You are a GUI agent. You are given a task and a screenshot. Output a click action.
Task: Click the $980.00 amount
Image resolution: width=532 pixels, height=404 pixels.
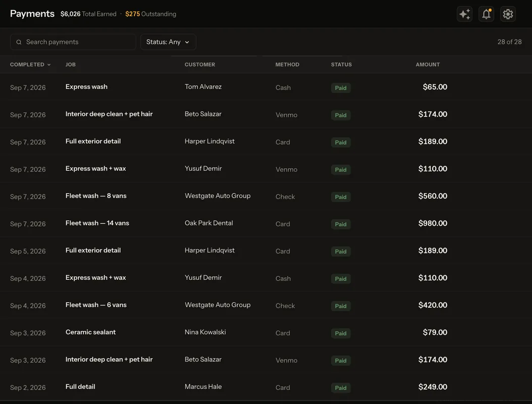click(x=433, y=223)
